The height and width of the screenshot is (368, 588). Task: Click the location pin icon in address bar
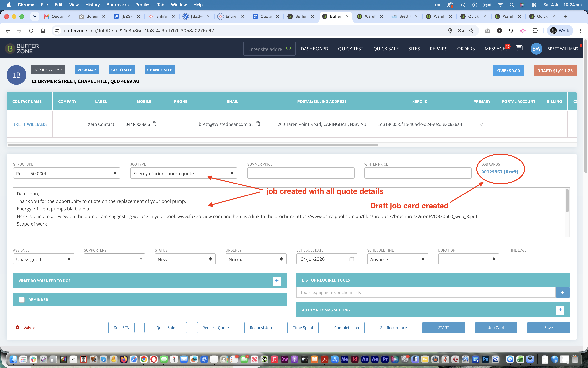click(450, 30)
